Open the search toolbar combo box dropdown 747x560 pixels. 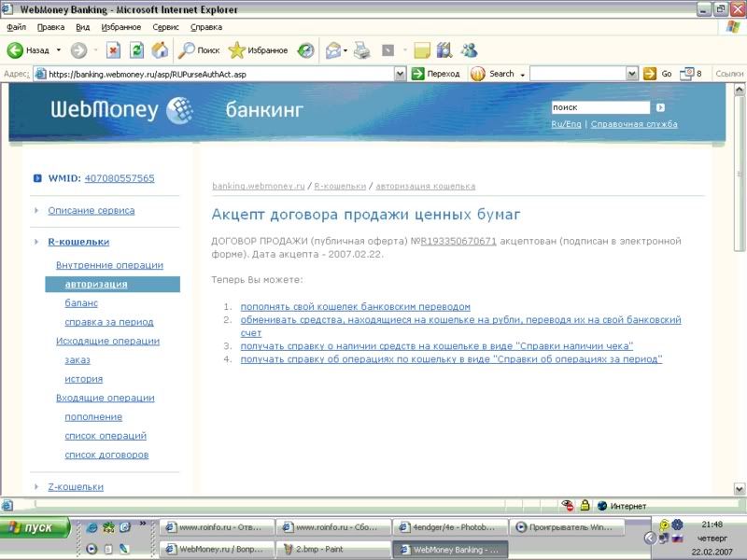pyautogui.click(x=632, y=74)
